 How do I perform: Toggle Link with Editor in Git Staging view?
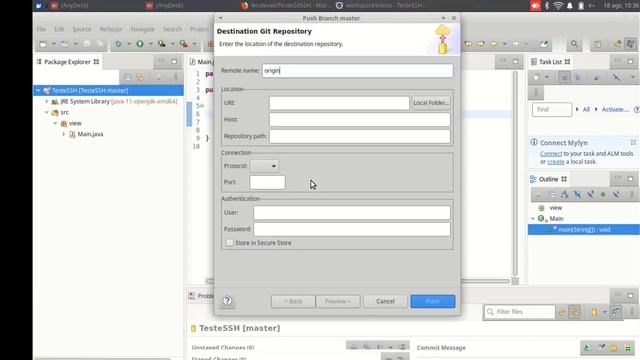click(x=575, y=312)
